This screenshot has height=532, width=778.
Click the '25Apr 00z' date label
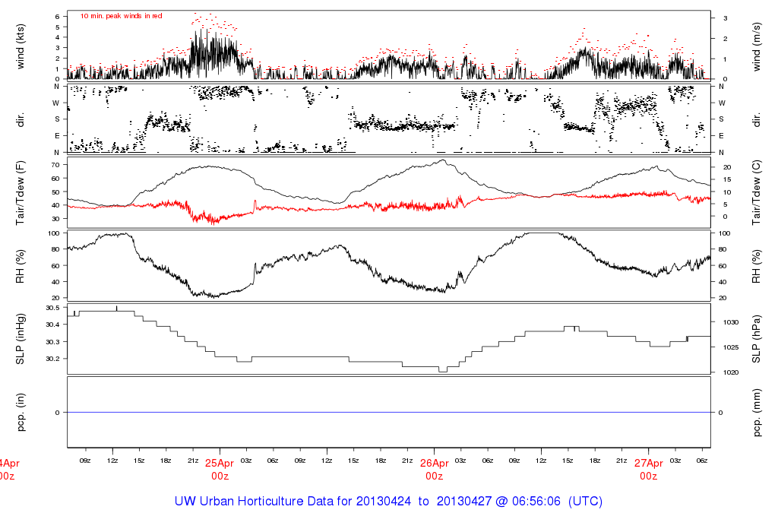click(220, 470)
